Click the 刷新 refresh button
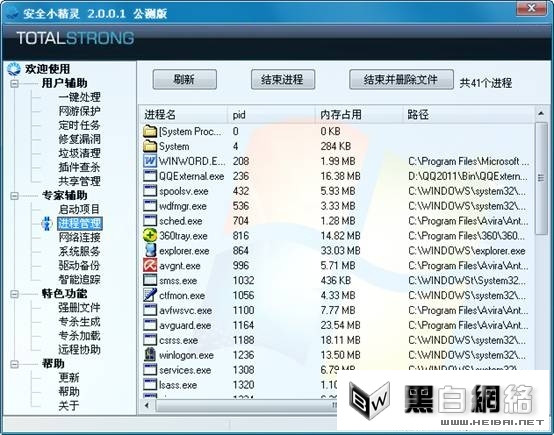This screenshot has height=435, width=554. tap(184, 79)
